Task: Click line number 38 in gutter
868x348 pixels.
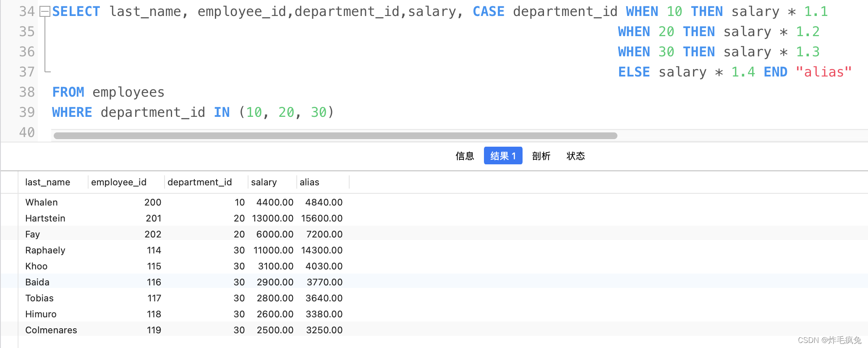Action: click(x=27, y=92)
